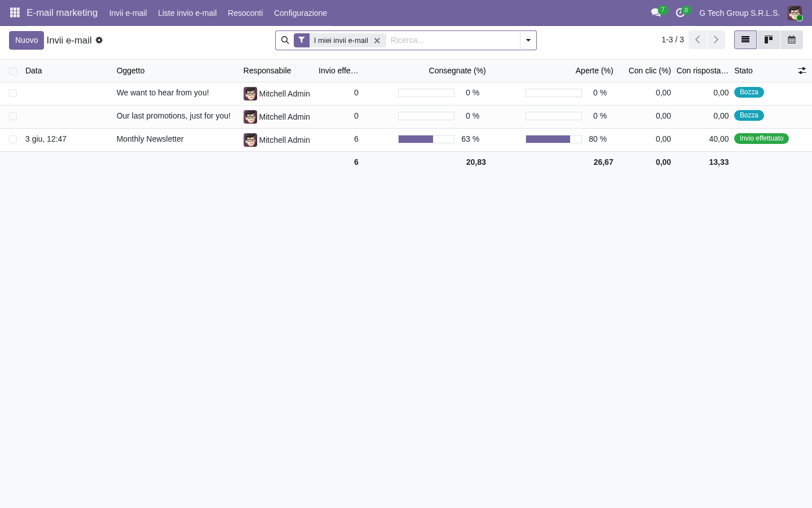Click the search magnifier icon
The height and width of the screenshot is (508, 812).
[285, 40]
